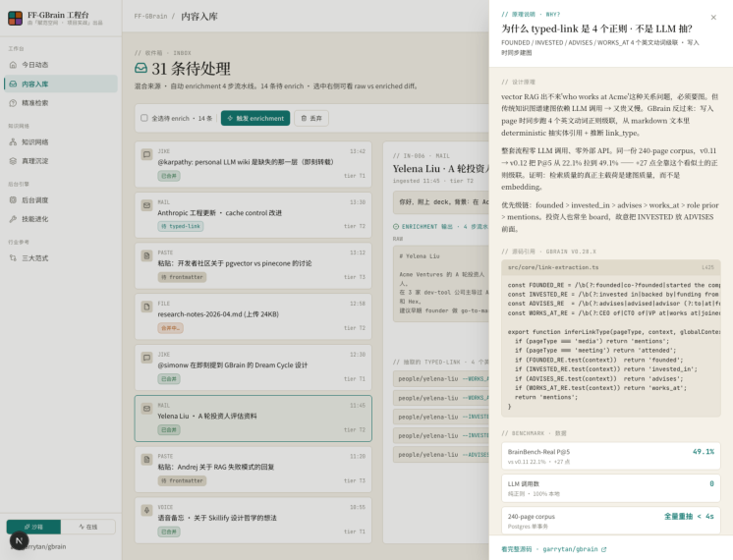Select @simonw Dream Cycle 设计 item title
Image resolution: width=733 pixels, height=560 pixels.
(x=232, y=365)
